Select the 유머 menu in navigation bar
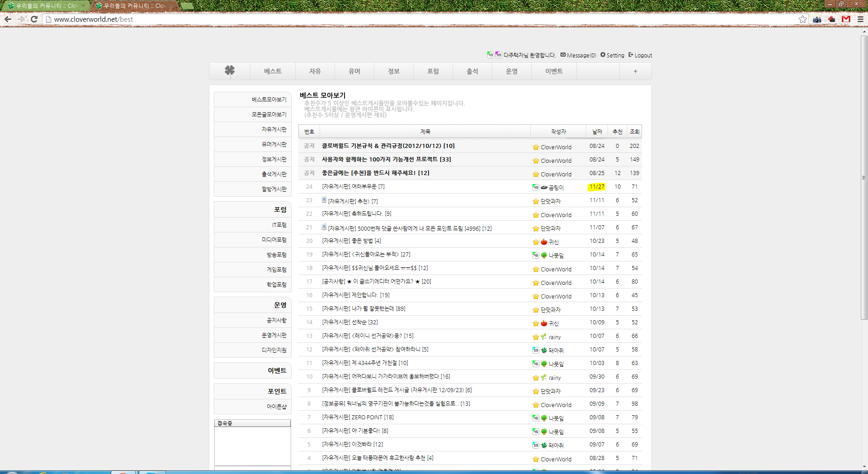 click(x=354, y=71)
